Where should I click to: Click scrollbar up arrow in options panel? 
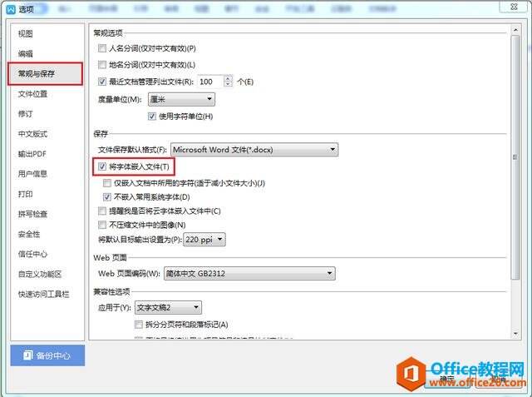pyautogui.click(x=515, y=30)
